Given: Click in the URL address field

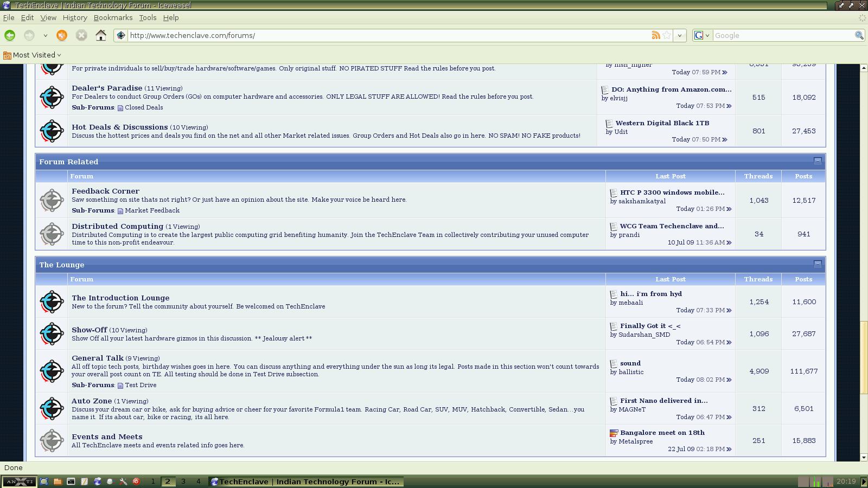Looking at the screenshot, I should coord(388,35).
